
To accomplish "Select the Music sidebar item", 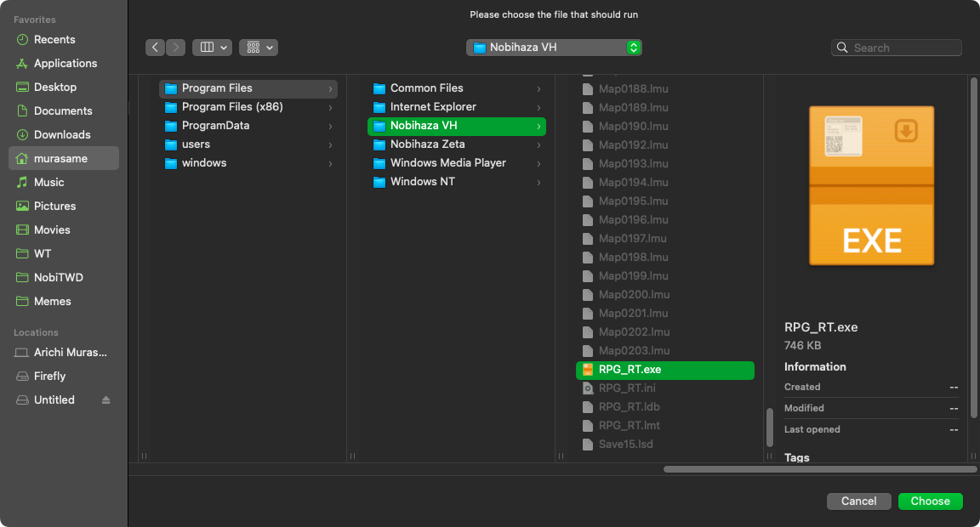I will pyautogui.click(x=48, y=183).
